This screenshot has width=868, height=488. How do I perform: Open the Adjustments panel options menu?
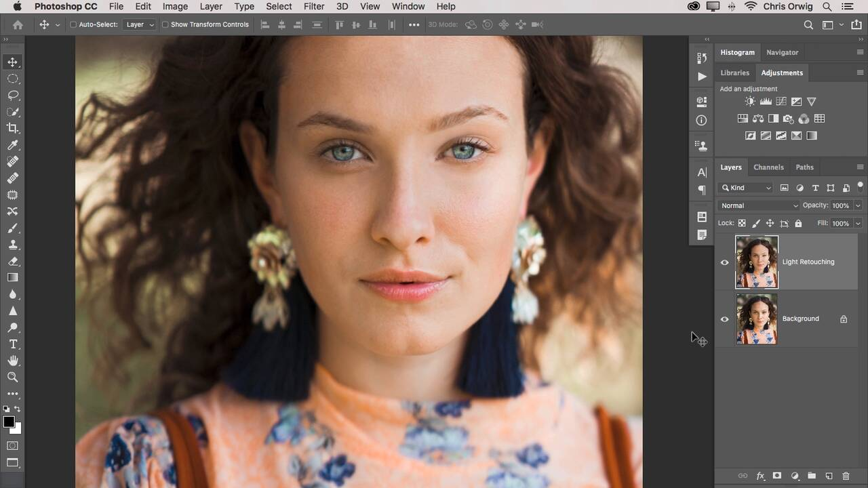860,73
